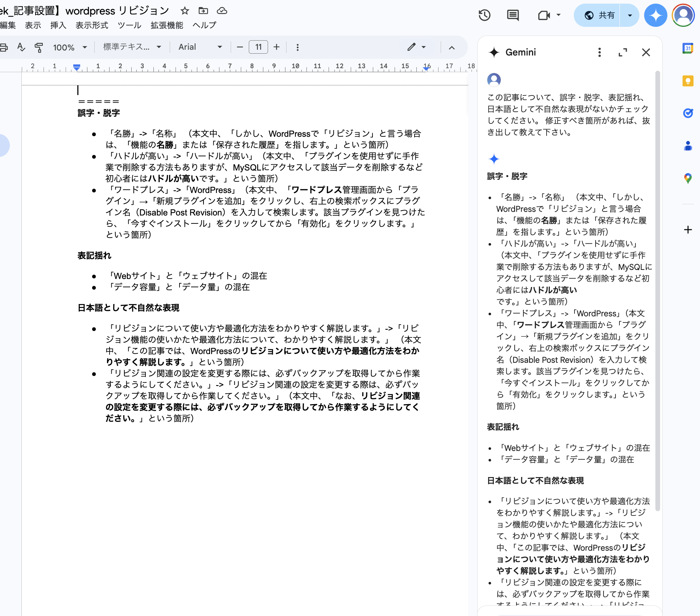The width and height of the screenshot is (700, 616).
Task: Click the 表記揺れ heading in Gemini panel
Action: pos(503,427)
